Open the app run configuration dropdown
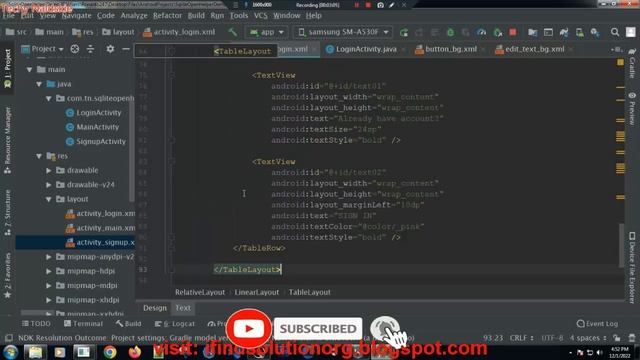 [x=267, y=32]
